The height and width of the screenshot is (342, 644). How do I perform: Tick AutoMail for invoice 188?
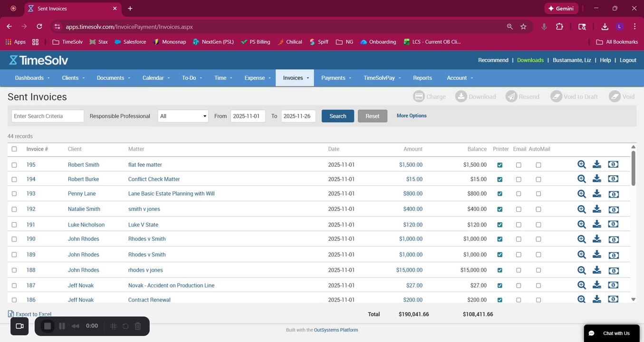click(x=538, y=270)
